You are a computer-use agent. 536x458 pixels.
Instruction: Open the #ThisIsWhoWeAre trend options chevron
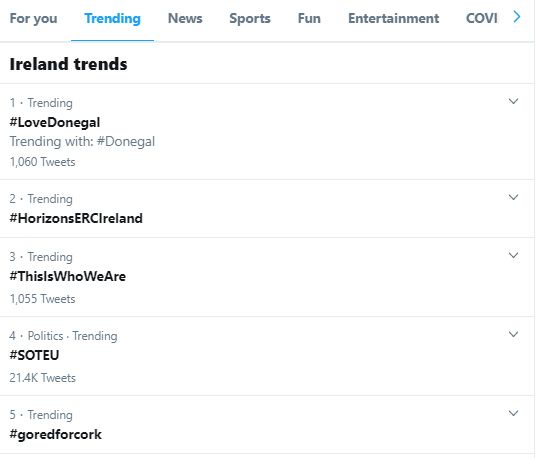513,256
